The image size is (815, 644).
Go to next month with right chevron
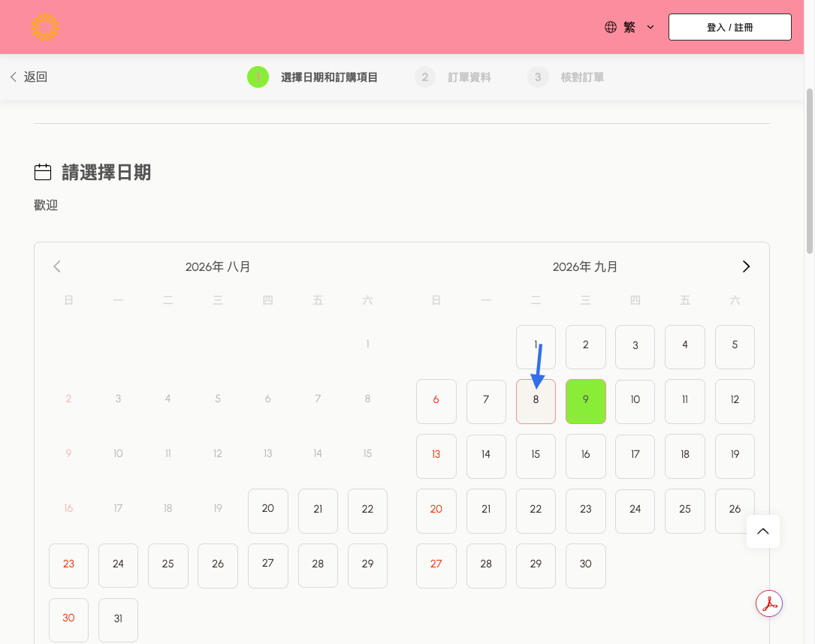click(x=747, y=266)
